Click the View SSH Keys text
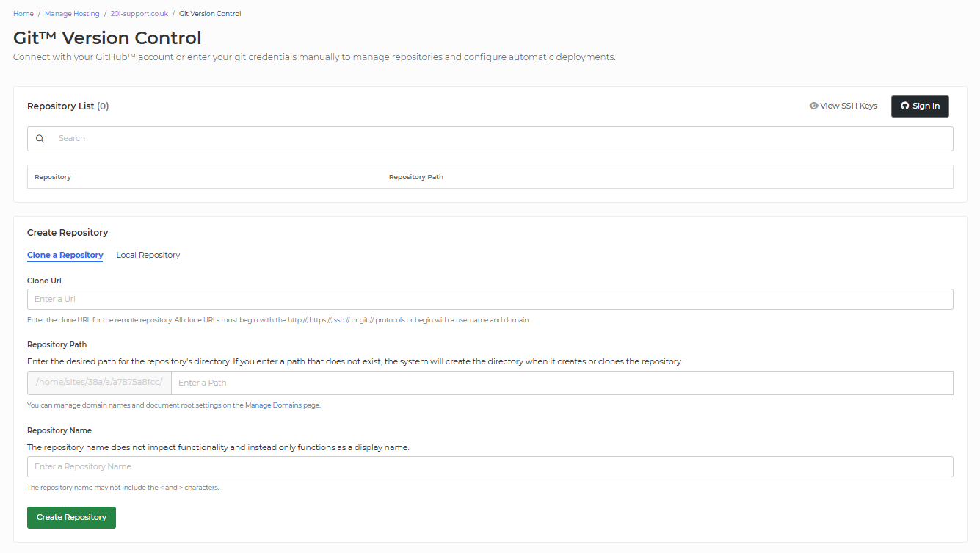 coord(849,106)
